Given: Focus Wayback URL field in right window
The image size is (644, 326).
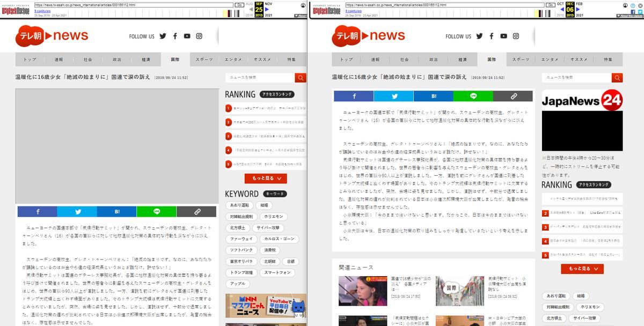Looking at the screenshot, I should click(x=445, y=5).
